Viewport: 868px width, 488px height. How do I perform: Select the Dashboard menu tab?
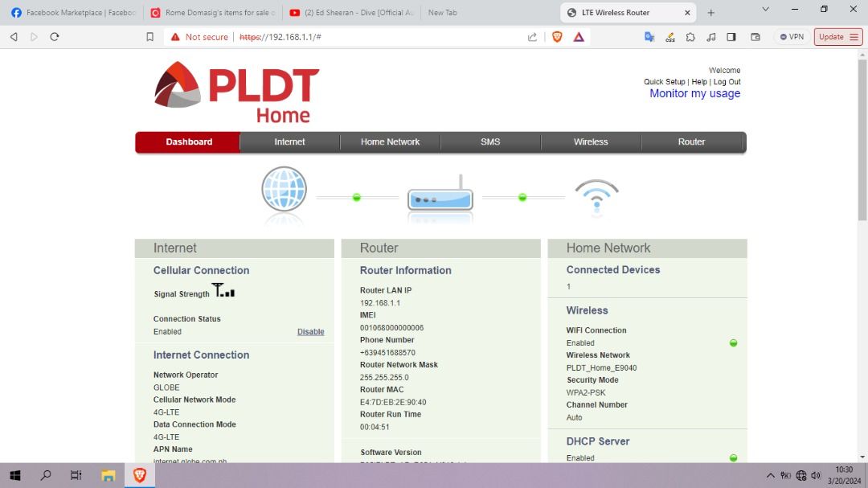188,141
